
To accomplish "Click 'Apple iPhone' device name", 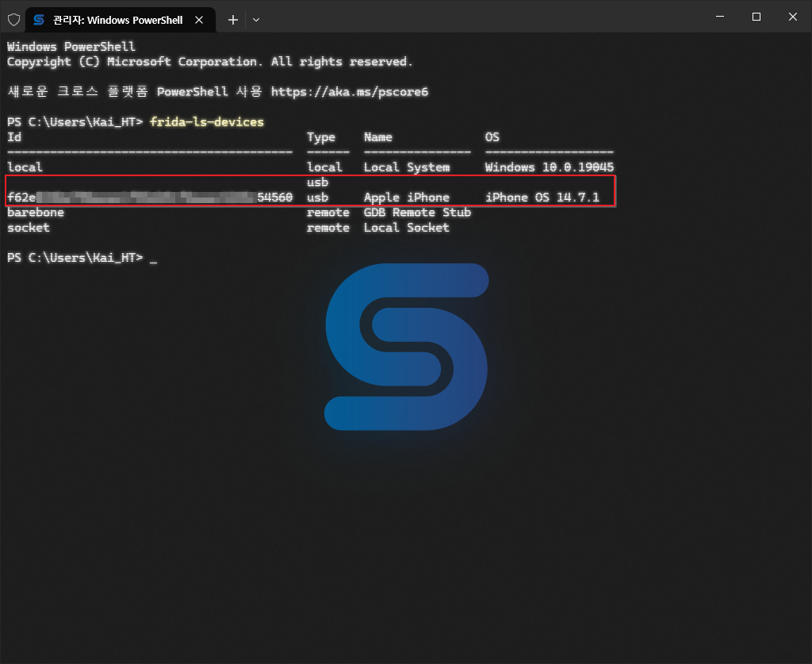I will tap(407, 198).
